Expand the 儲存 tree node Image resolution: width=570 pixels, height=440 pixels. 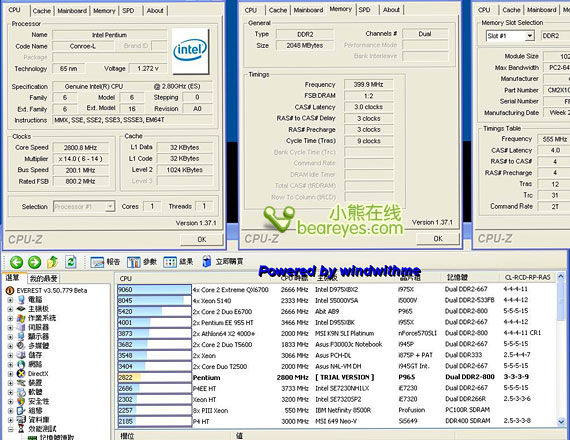10,355
